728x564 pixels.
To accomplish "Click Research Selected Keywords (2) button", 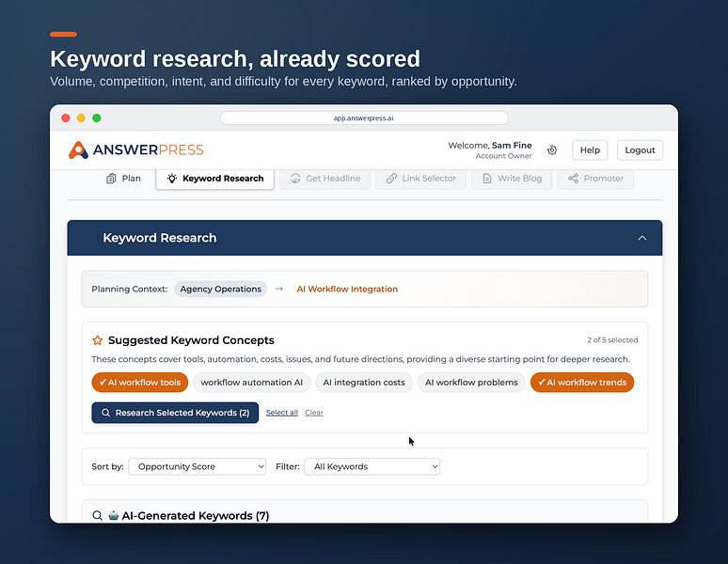I will (175, 413).
